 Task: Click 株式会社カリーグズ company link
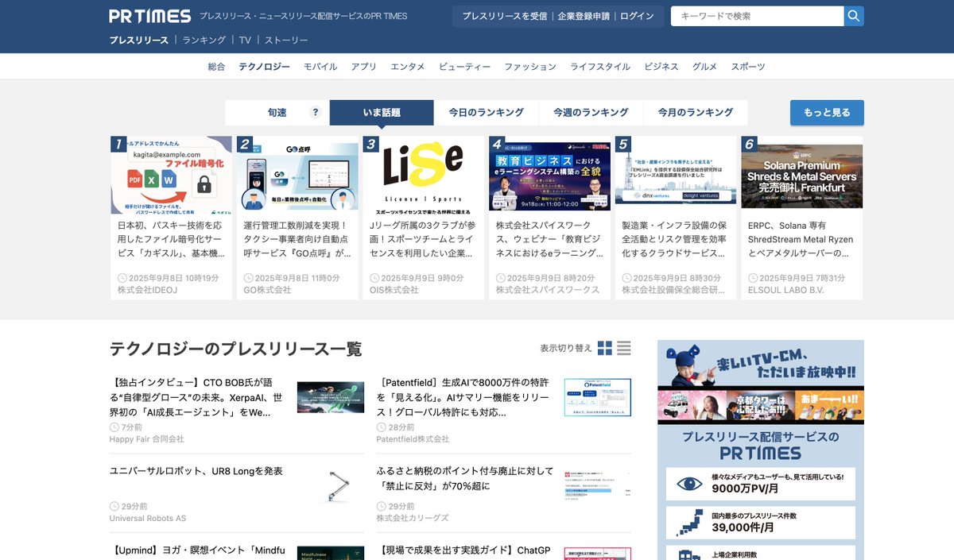413,519
